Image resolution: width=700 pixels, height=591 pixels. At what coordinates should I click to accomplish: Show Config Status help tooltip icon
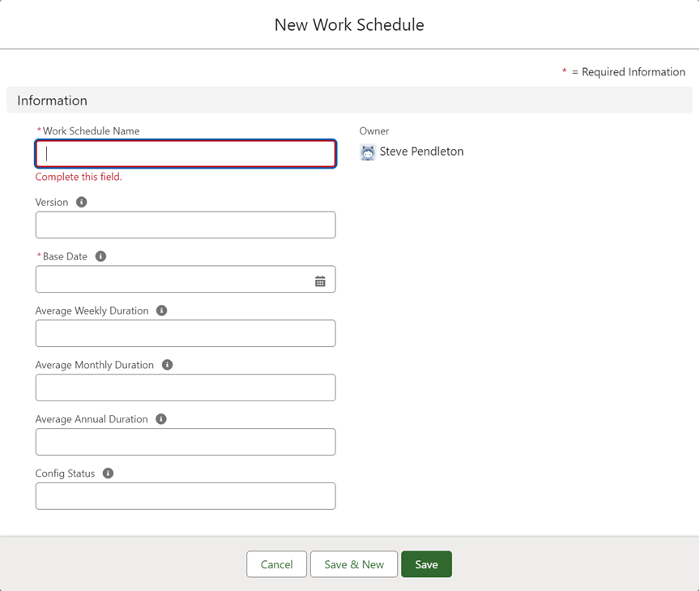[x=108, y=473]
